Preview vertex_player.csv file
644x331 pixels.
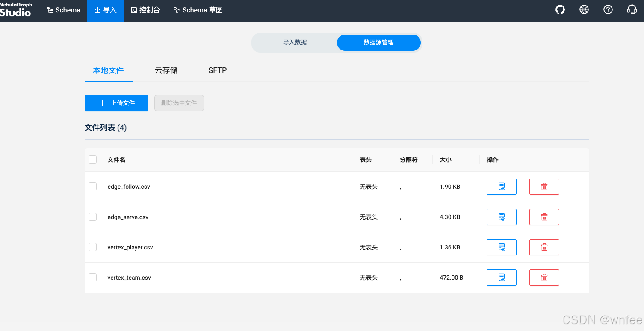pos(502,247)
